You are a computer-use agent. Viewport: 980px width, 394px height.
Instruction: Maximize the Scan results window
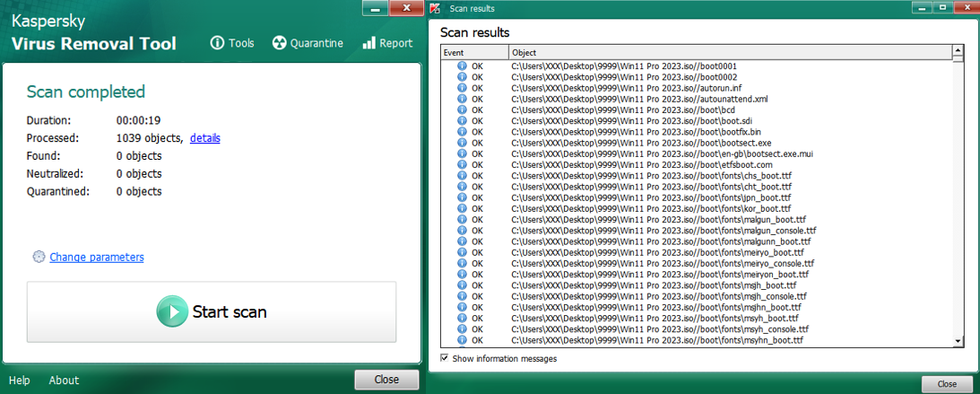tap(941, 7)
